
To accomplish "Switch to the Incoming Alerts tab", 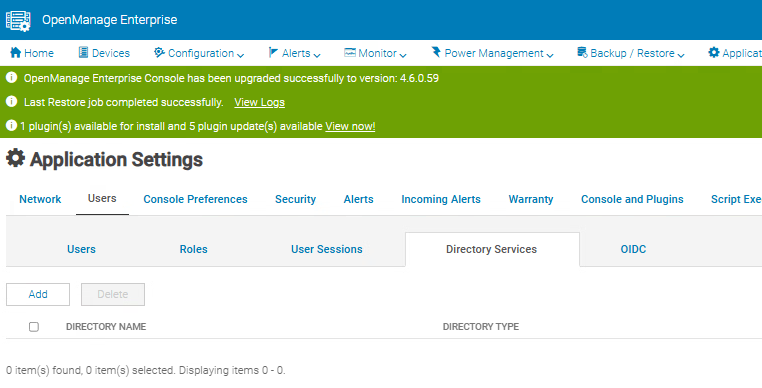I will pyautogui.click(x=441, y=199).
